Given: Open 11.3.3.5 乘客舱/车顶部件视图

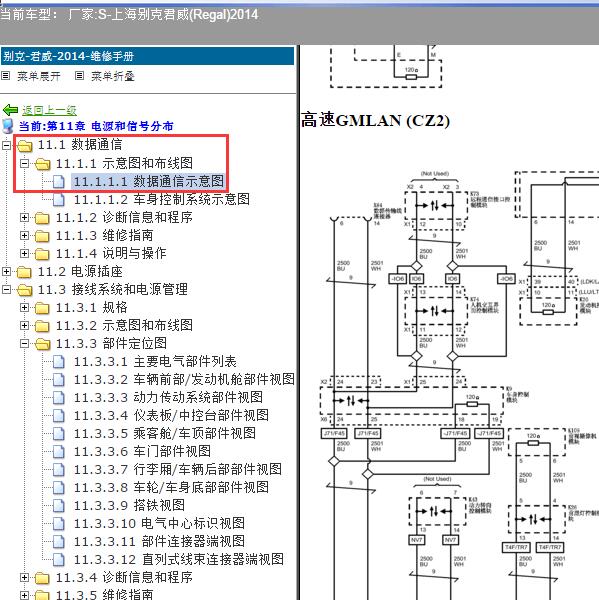Looking at the screenshot, I should tap(165, 433).
